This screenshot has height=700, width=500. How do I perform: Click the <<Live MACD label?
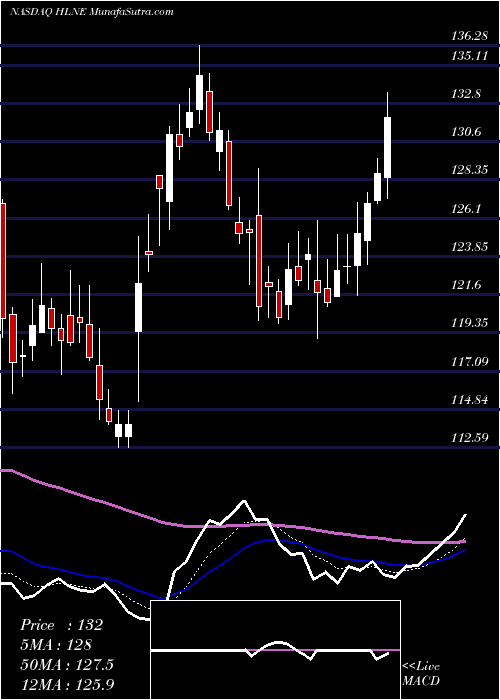pyautogui.click(x=421, y=674)
